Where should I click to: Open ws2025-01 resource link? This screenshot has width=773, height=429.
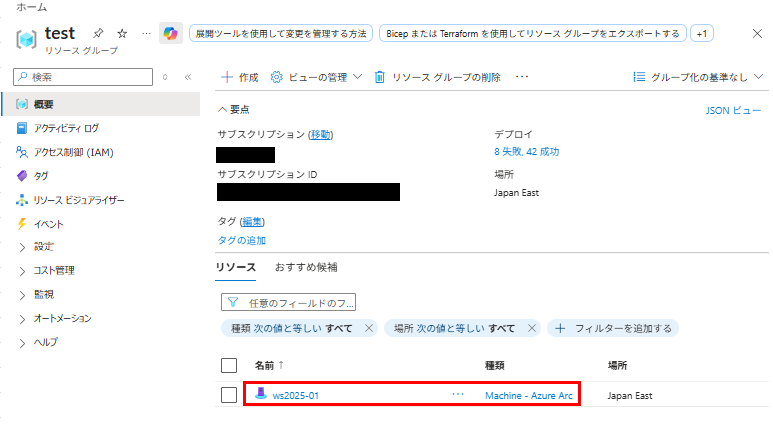click(x=296, y=395)
